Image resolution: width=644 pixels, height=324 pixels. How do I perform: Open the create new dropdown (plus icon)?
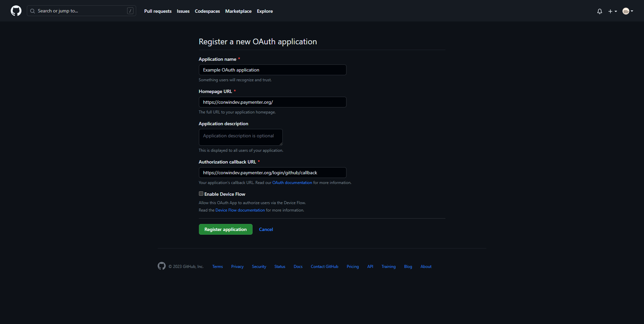coord(610,11)
